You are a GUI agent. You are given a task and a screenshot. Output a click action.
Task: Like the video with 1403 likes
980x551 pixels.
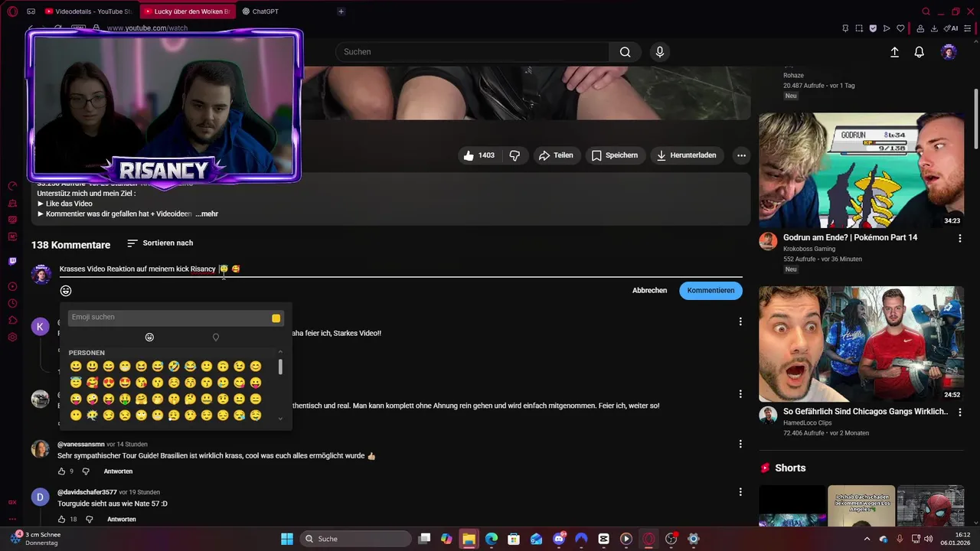point(479,155)
